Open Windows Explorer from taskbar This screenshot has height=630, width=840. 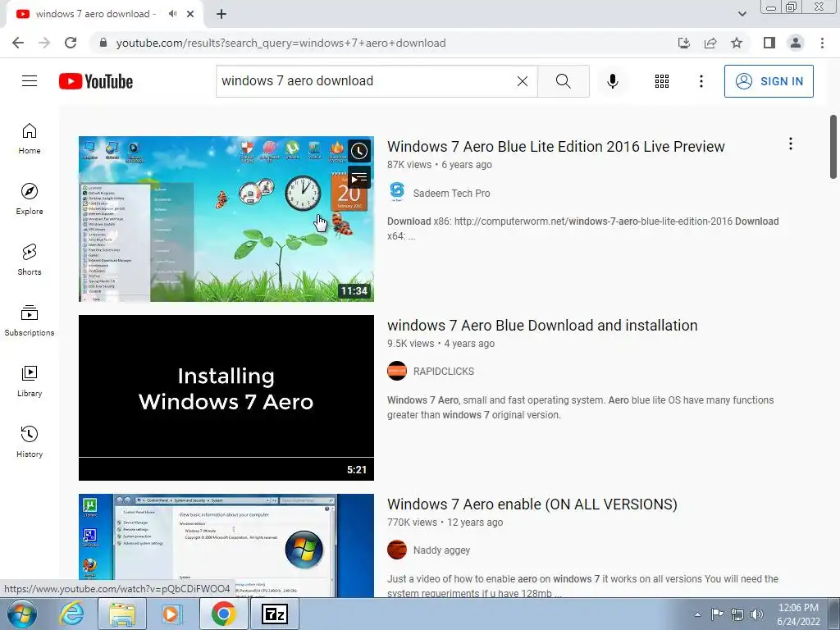[x=121, y=614]
